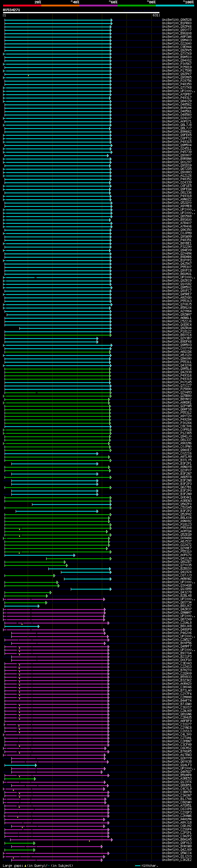Select the UniRef100_A9TLM9 entry
This screenshot has width=197, height=868.
click(x=177, y=457)
